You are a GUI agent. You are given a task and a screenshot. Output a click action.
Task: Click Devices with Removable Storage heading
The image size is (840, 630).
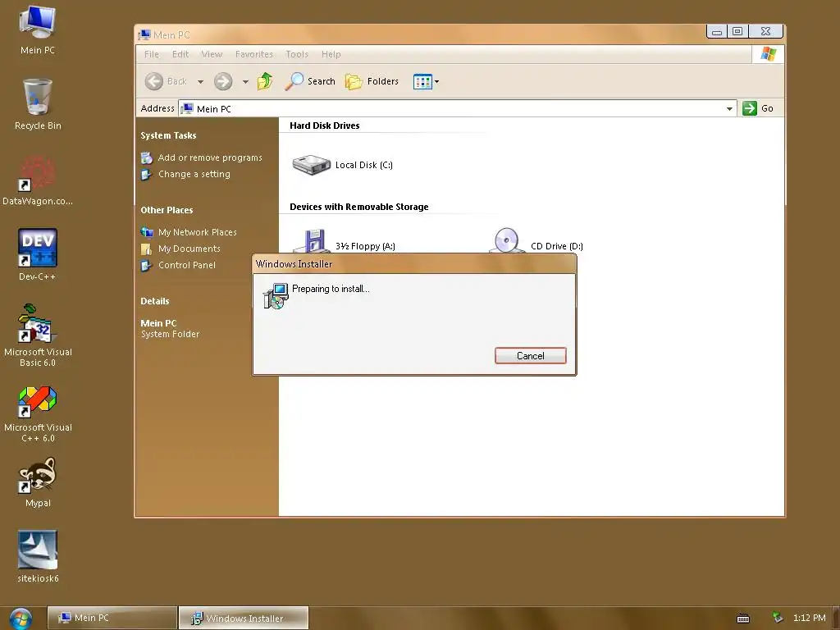pos(359,207)
